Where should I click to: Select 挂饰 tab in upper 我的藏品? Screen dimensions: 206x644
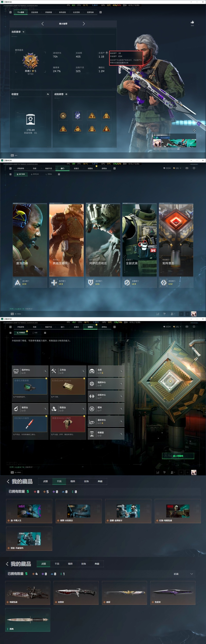(x=86, y=481)
